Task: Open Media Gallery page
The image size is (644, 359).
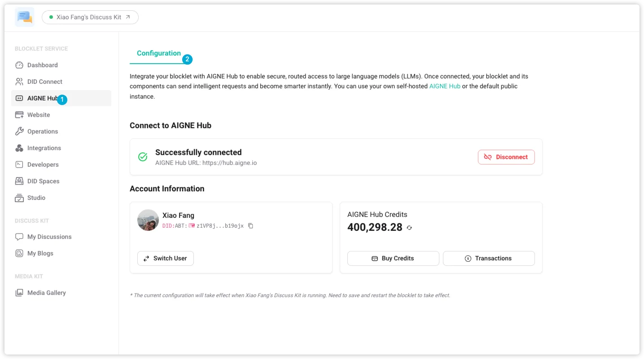Action: (x=61, y=293)
